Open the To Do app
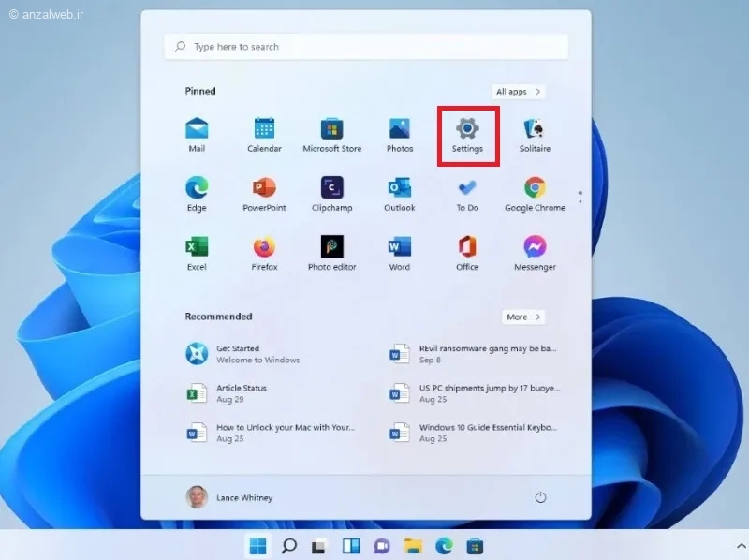This screenshot has height=560, width=749. tap(467, 194)
